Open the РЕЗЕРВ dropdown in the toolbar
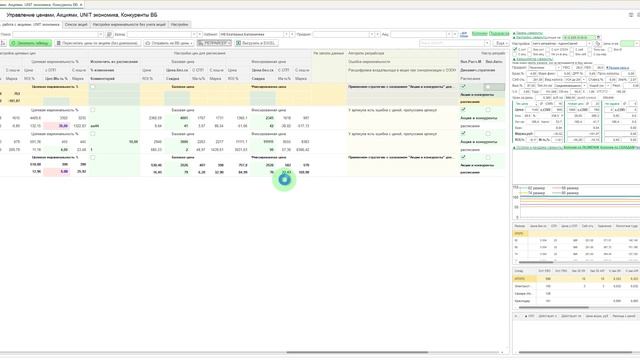 click(214, 43)
